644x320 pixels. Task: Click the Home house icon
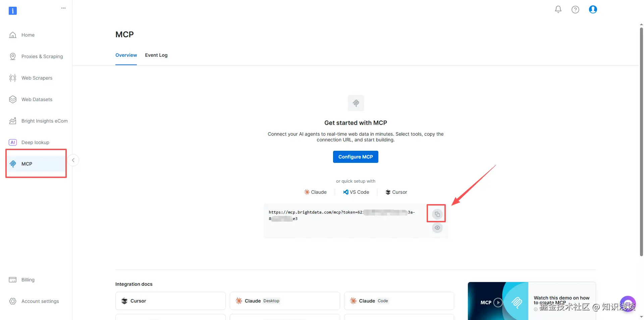point(13,35)
